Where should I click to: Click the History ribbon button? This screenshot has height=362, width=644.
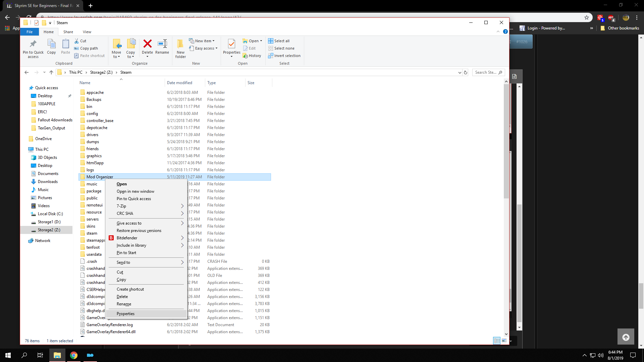click(252, 56)
